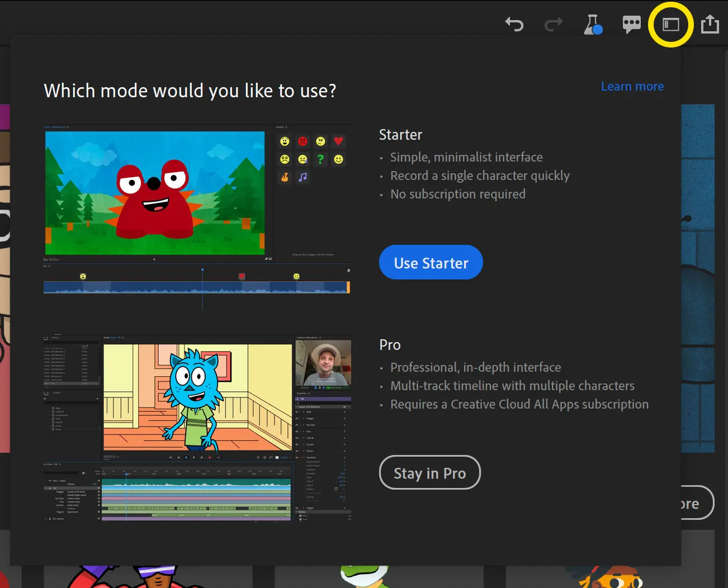The image size is (728, 588).
Task: Open the Learn more link
Action: pos(632,87)
